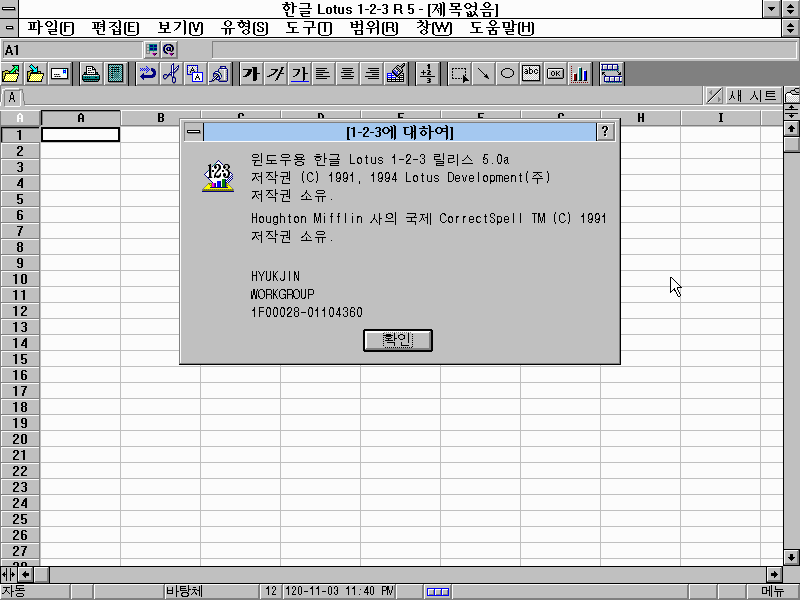
Task: Click the Send Mail smarticon
Action: point(59,74)
